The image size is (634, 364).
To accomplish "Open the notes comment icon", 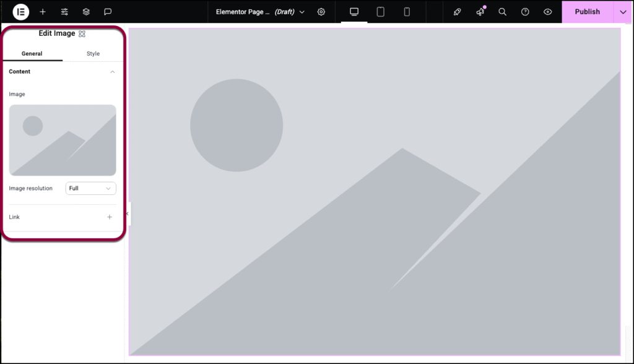I will click(x=108, y=12).
